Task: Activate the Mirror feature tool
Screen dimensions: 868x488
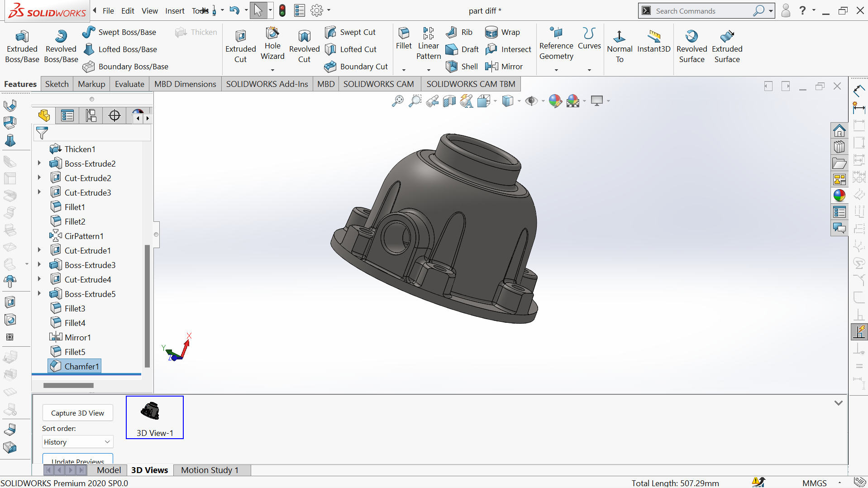Action: pyautogui.click(x=504, y=67)
